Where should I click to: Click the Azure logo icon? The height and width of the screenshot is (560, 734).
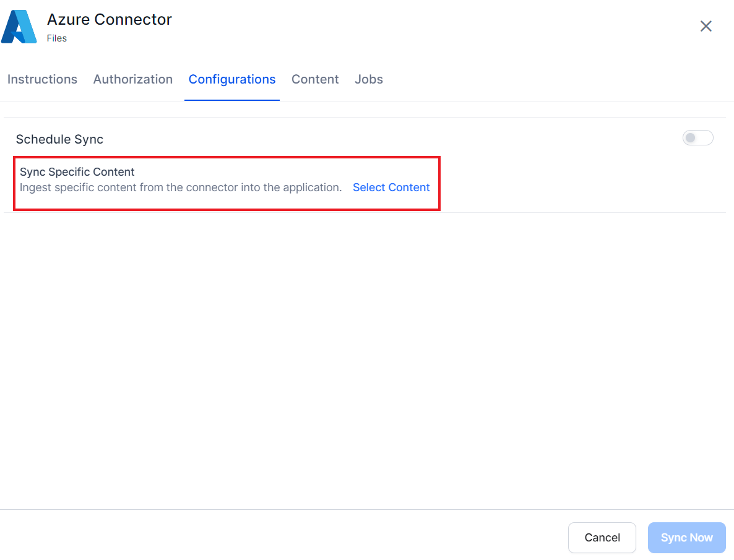pyautogui.click(x=19, y=27)
